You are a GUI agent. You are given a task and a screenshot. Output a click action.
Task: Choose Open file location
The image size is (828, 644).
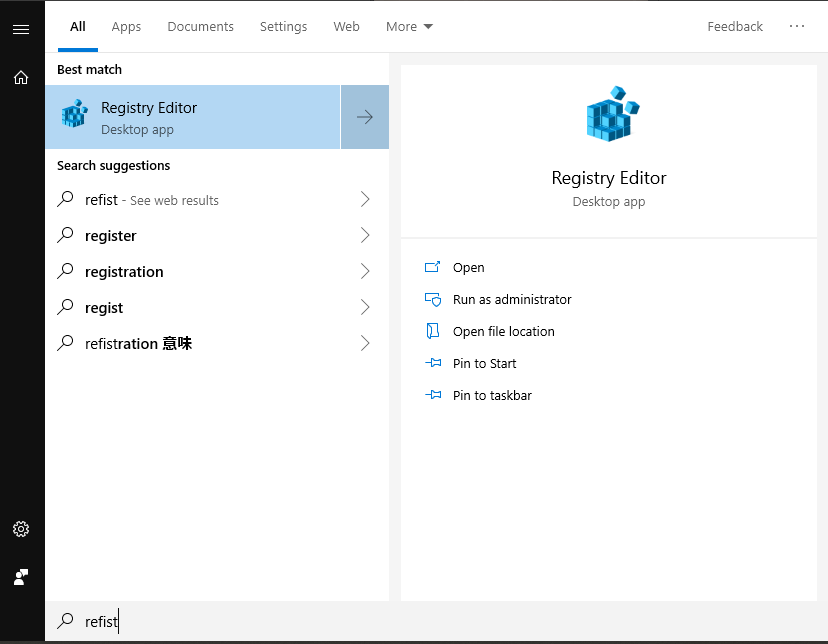coord(504,332)
